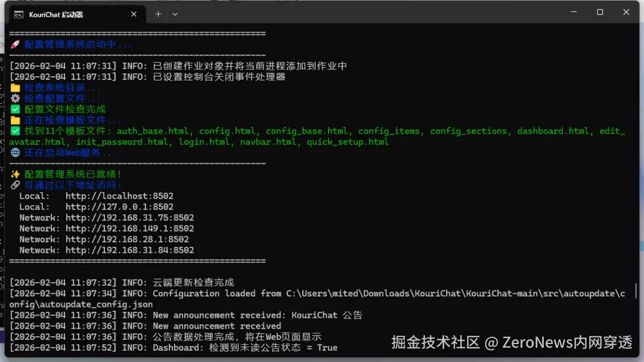The image size is (644, 362).
Task: Click sparkles icon beside 配置管理系统已就绪
Action: (x=15, y=174)
